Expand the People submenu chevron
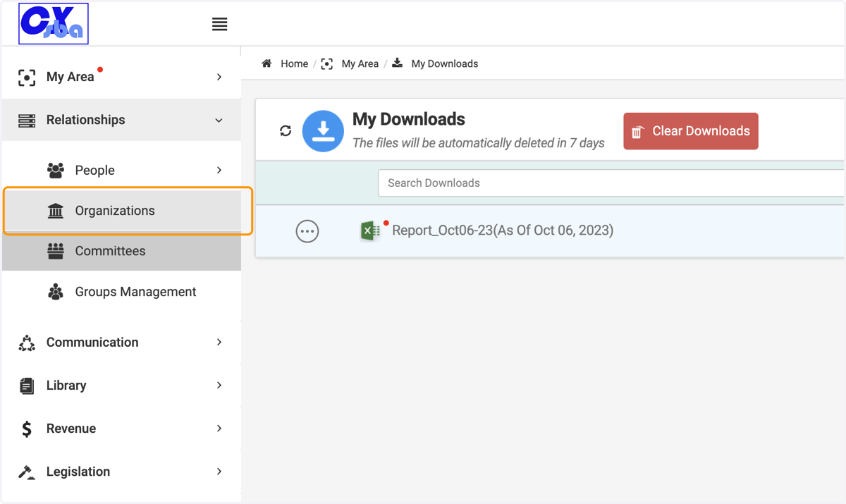 click(x=219, y=170)
